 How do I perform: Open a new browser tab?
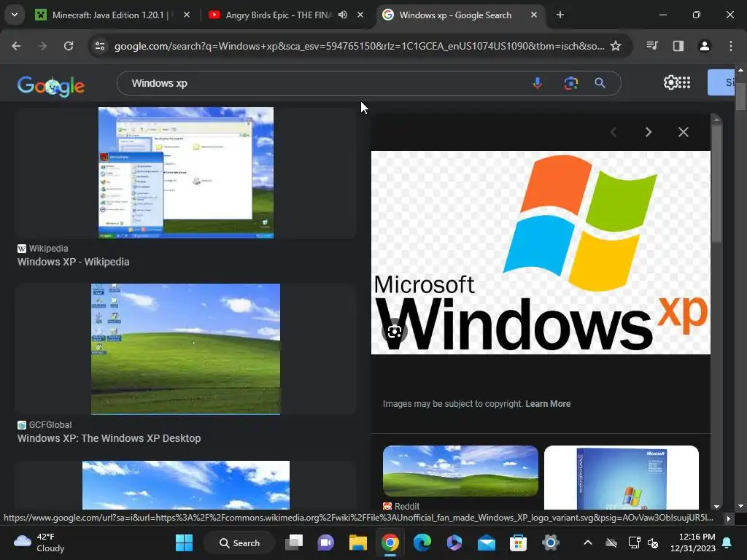(560, 15)
